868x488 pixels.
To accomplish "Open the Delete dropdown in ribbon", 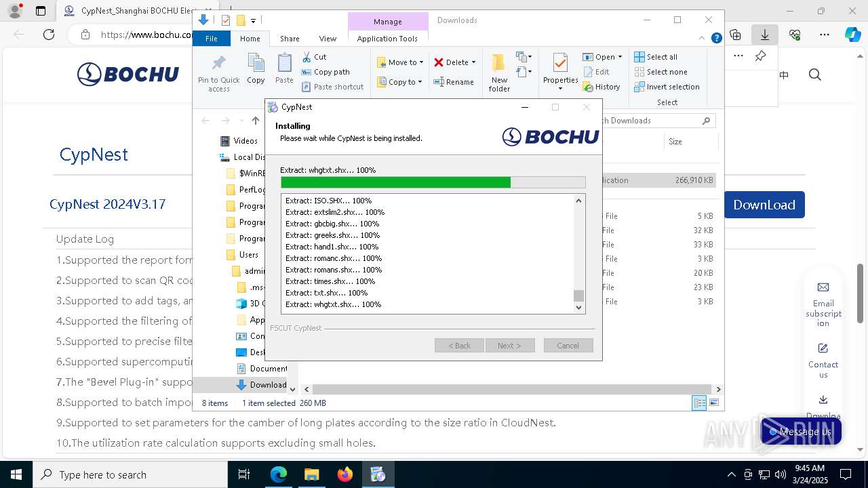I will pyautogui.click(x=455, y=62).
